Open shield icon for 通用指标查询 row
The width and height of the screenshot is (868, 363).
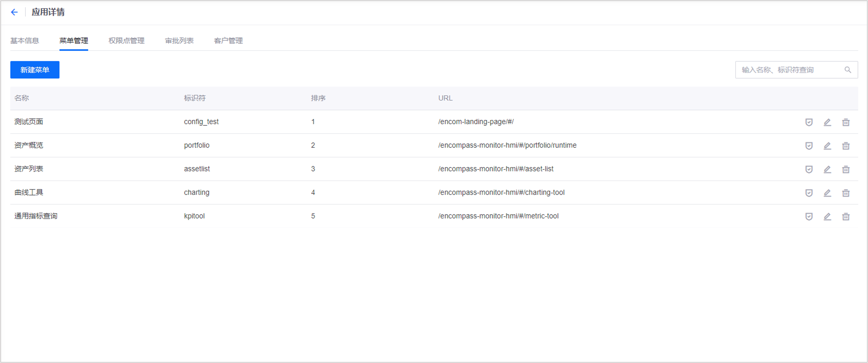[x=809, y=217]
